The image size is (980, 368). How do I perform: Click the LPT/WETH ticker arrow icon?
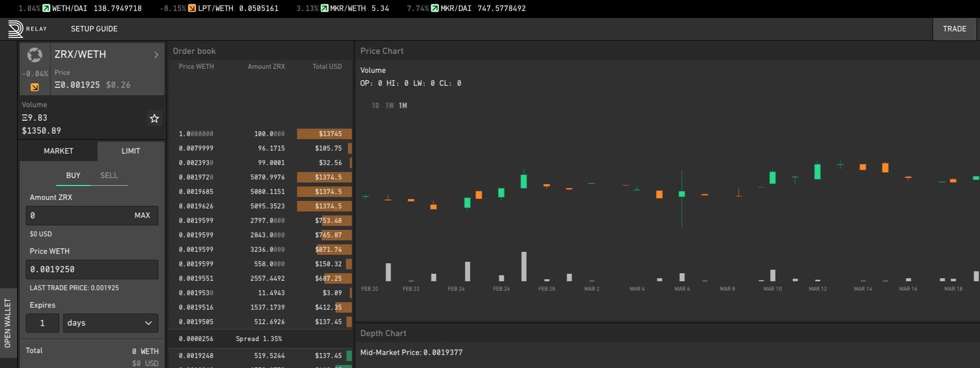coord(192,8)
